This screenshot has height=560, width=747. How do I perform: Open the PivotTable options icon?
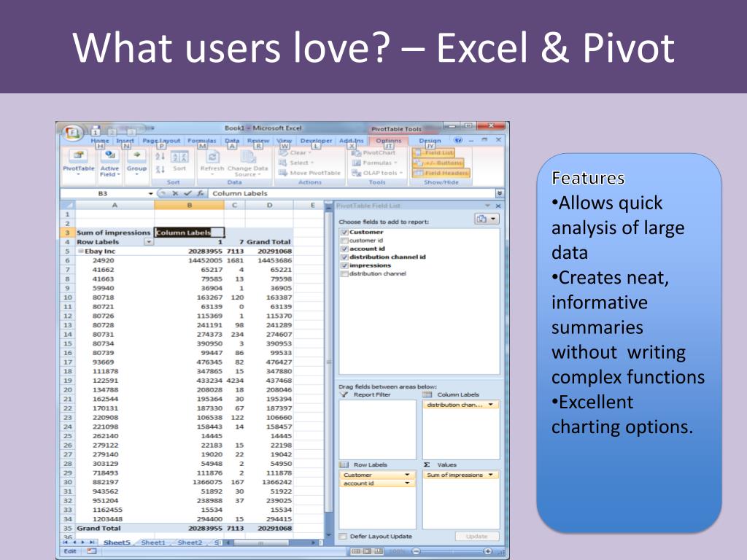(79, 155)
